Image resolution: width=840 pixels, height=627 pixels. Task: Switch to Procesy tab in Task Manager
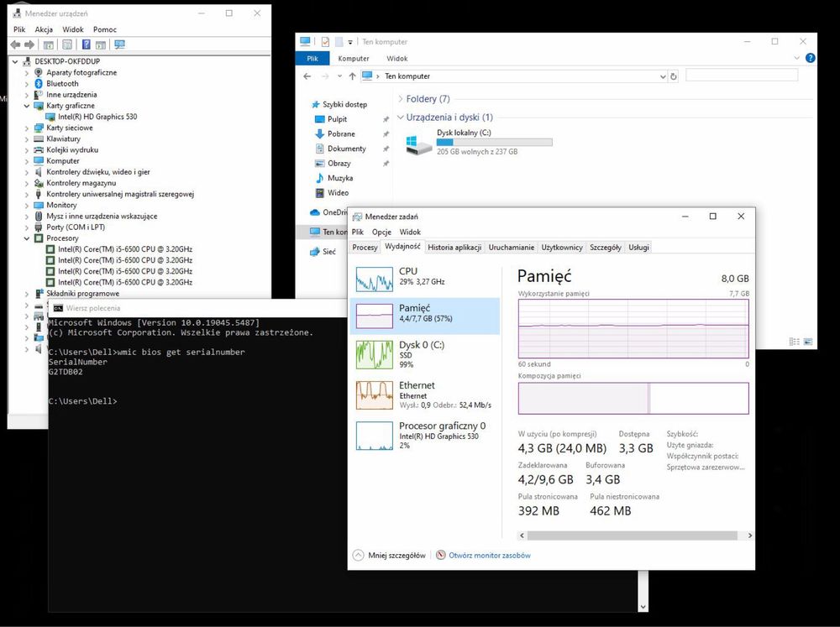pos(365,248)
